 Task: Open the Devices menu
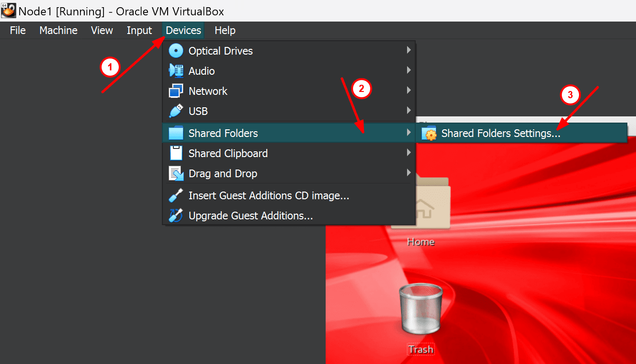(x=182, y=30)
